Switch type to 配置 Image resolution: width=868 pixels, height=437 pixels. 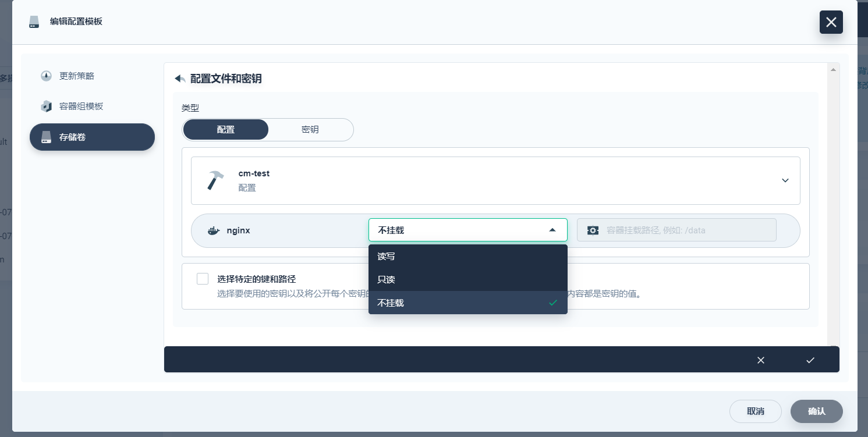point(226,130)
